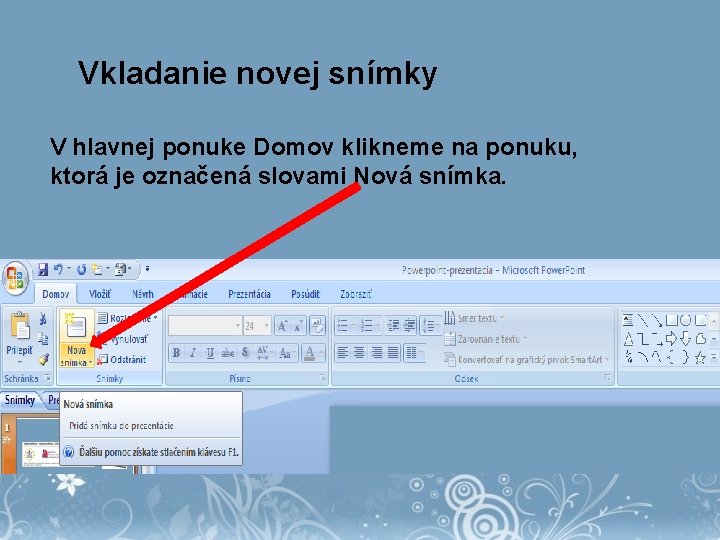Open the columns menu
Screen dimensions: 720x540
(415, 353)
